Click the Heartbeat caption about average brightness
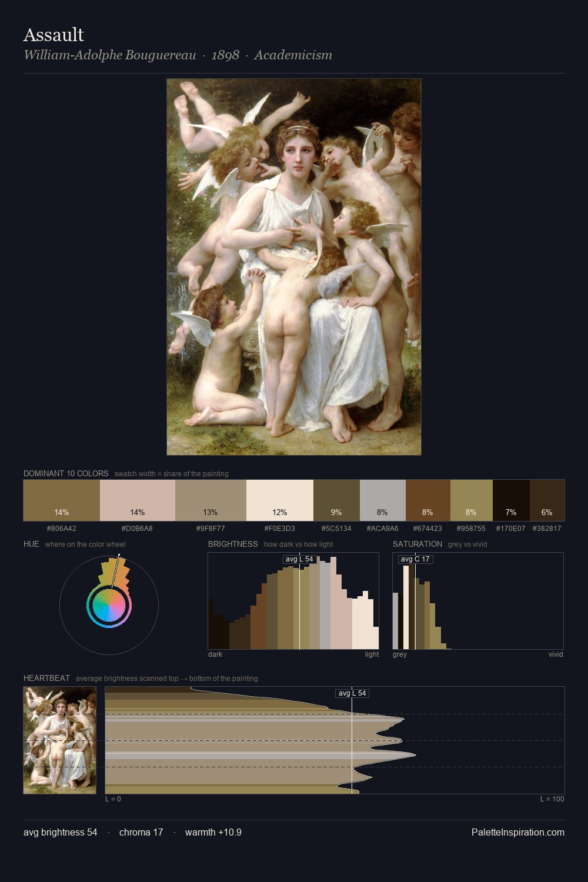The height and width of the screenshot is (882, 588). click(x=167, y=679)
